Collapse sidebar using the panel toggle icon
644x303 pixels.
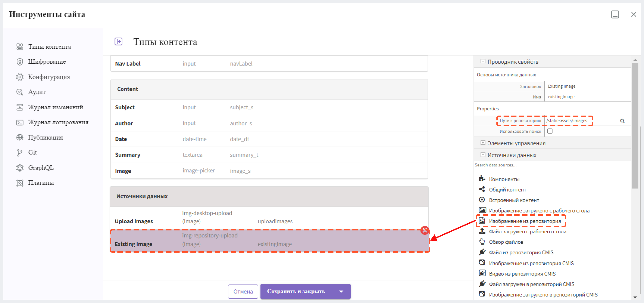[119, 41]
